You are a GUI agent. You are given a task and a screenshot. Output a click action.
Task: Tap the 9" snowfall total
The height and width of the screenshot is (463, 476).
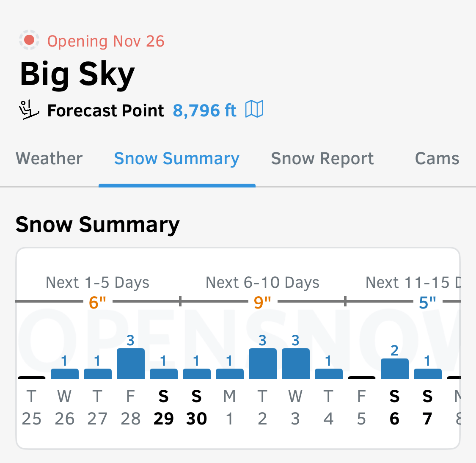click(x=262, y=303)
